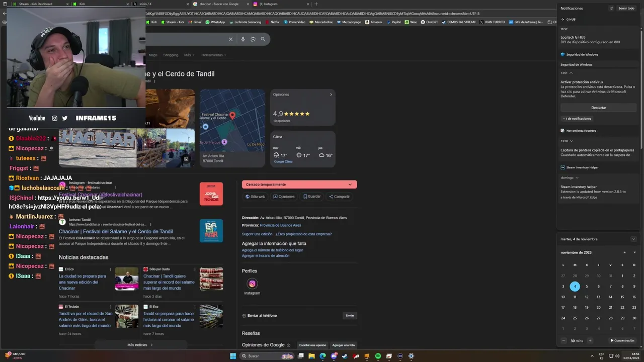Click Twitter icon in stream overlay
644x362 pixels.
pyautogui.click(x=65, y=118)
